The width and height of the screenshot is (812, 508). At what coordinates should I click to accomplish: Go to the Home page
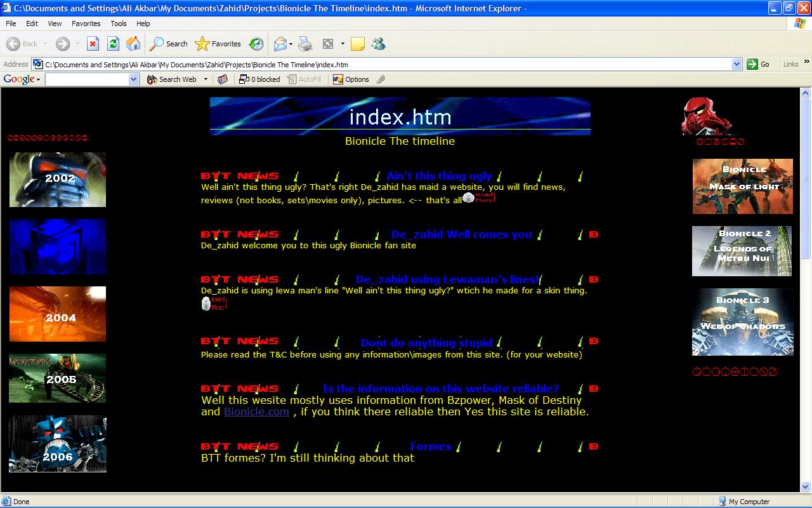[x=133, y=44]
